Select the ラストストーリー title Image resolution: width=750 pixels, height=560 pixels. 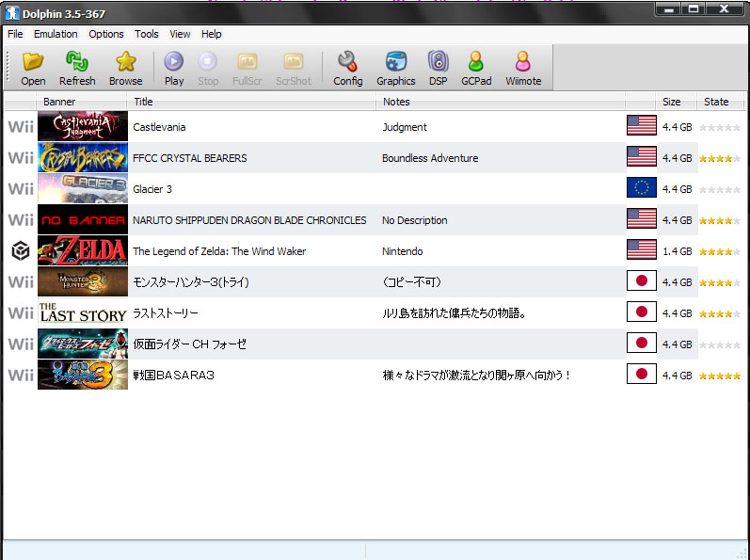click(166, 313)
